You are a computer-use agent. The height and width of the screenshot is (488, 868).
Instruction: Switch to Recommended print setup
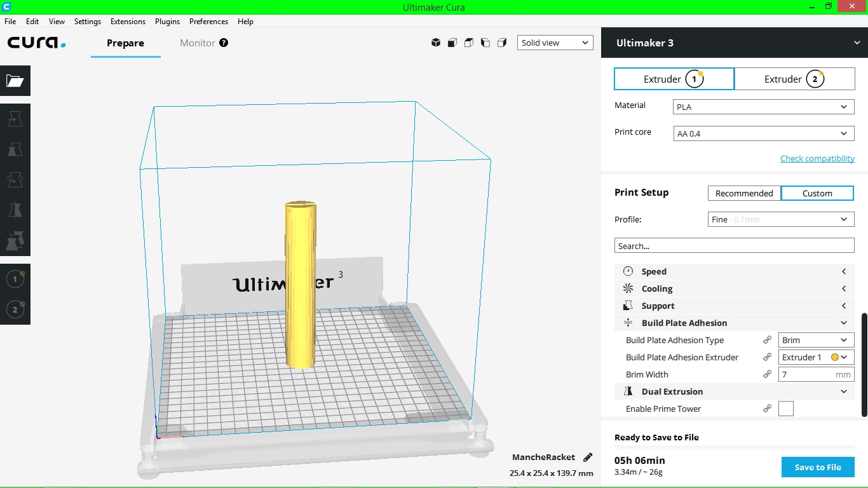[x=744, y=193]
